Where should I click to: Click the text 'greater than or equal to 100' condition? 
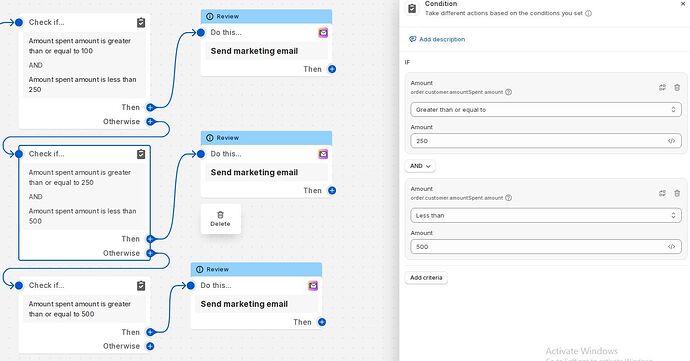tap(80, 46)
